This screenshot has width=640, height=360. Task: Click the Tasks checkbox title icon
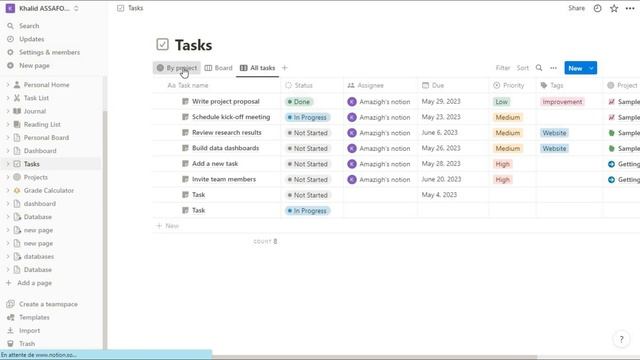click(162, 44)
